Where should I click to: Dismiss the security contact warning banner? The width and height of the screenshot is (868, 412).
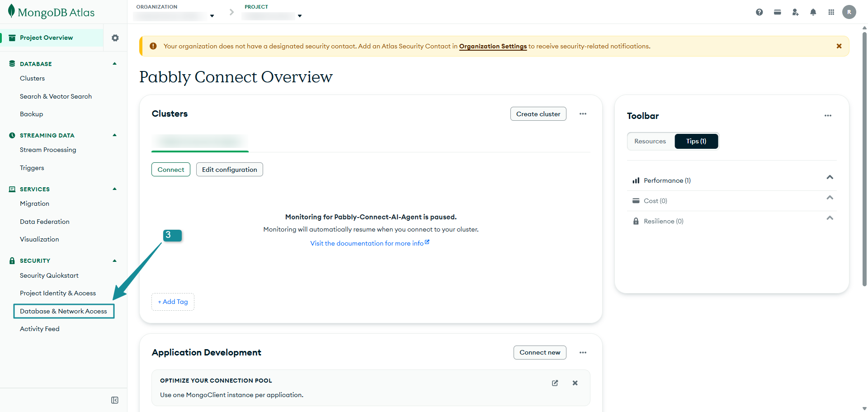[x=839, y=46]
